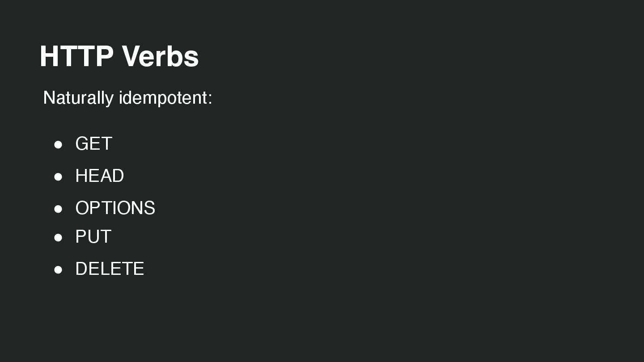The width and height of the screenshot is (644, 362).
Task: Click the letter O starting OPTIONS
Action: [83, 208]
